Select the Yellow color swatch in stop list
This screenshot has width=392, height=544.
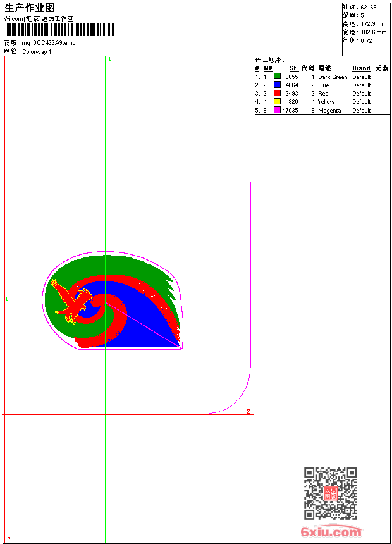pos(277,101)
